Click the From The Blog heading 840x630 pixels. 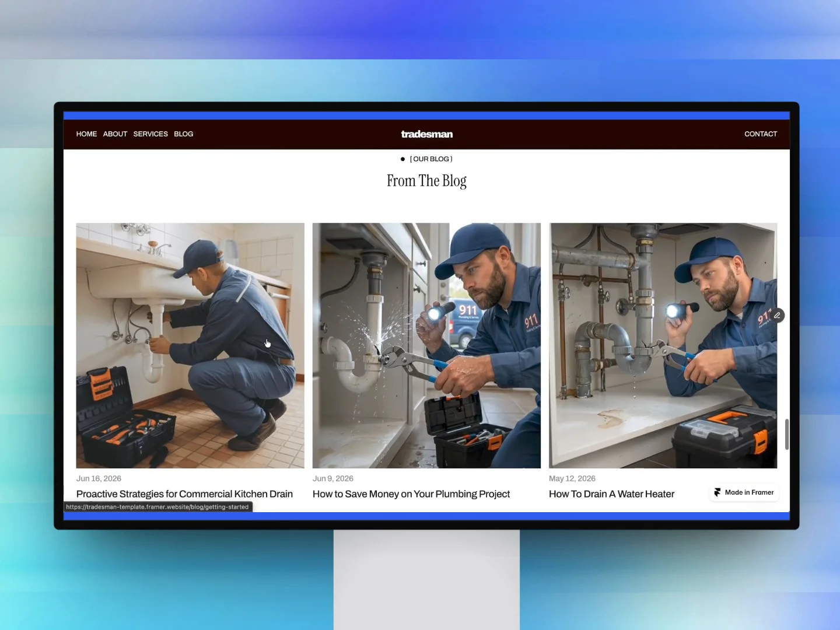pyautogui.click(x=426, y=181)
